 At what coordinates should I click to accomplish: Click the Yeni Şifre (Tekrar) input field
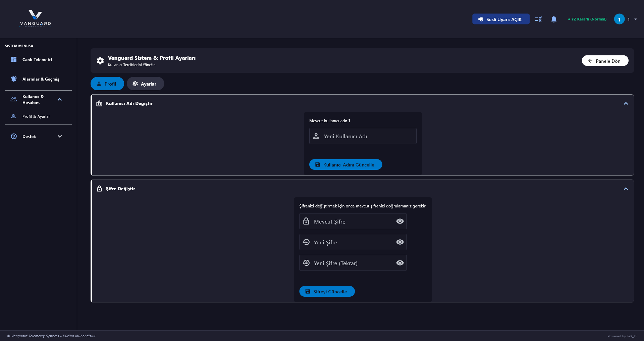(353, 263)
